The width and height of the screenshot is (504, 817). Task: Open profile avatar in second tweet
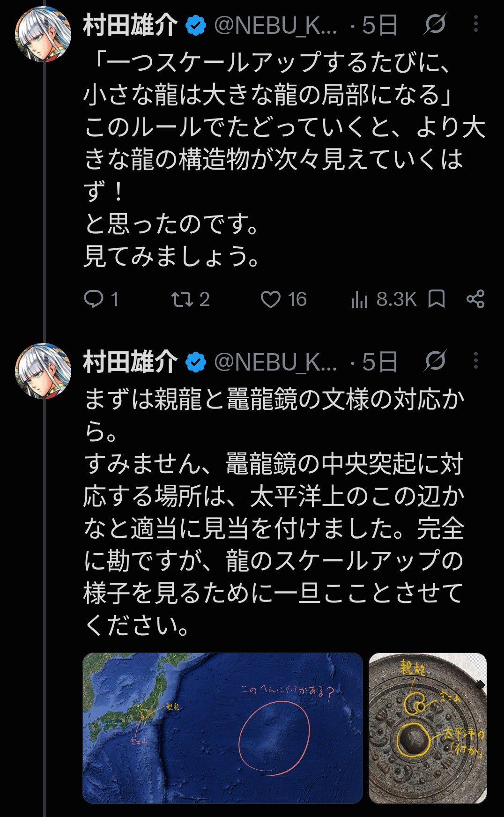pyautogui.click(x=43, y=371)
